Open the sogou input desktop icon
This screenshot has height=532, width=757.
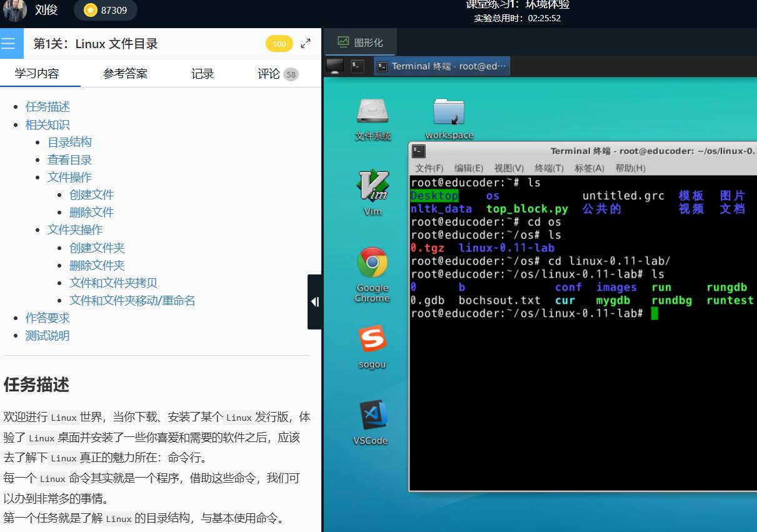click(373, 339)
